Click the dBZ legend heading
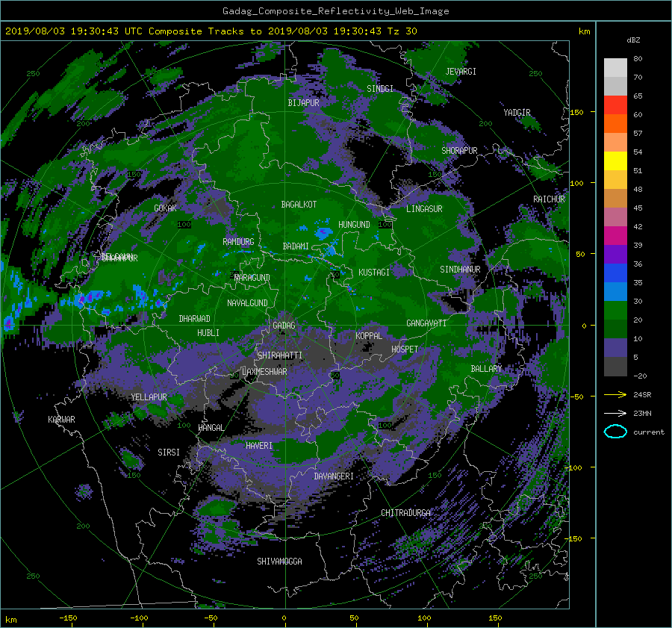The height and width of the screenshot is (628, 672). [x=633, y=40]
